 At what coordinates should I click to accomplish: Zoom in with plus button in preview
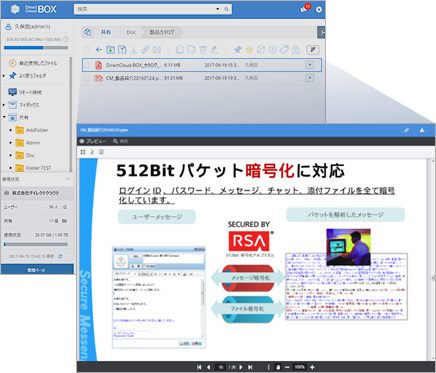pos(312,367)
